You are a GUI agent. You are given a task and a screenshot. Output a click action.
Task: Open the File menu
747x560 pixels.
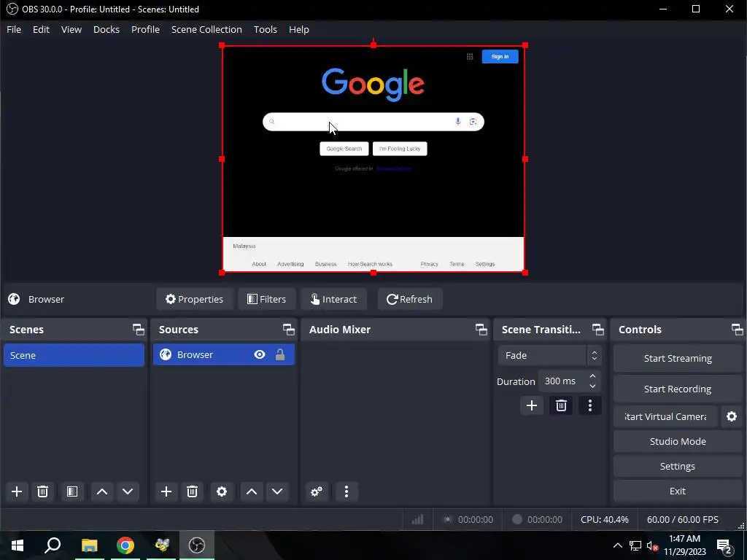pyautogui.click(x=14, y=29)
